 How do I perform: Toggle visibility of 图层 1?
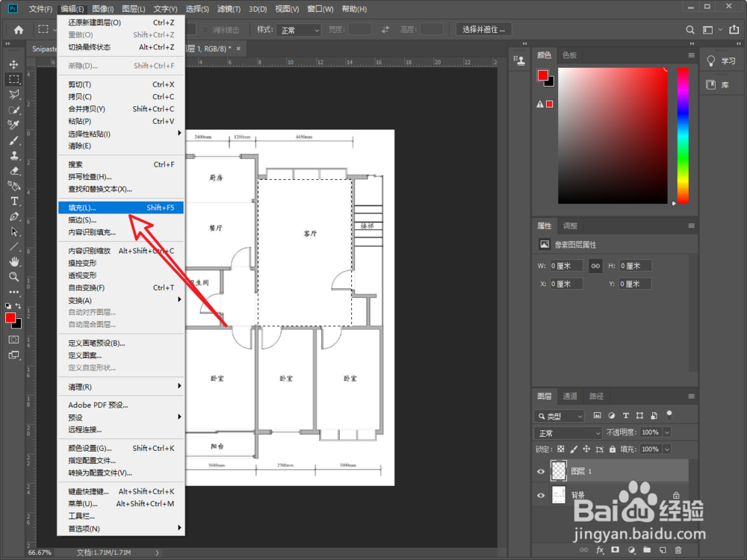[542, 471]
